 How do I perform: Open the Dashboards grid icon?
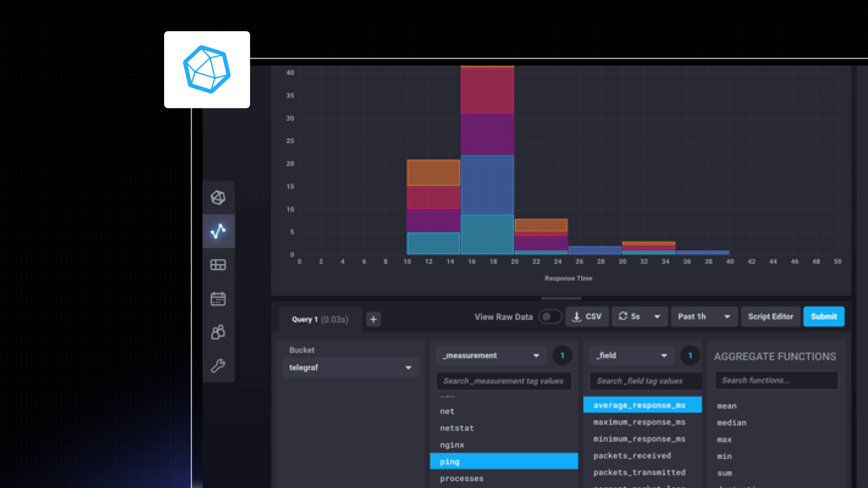coord(218,265)
